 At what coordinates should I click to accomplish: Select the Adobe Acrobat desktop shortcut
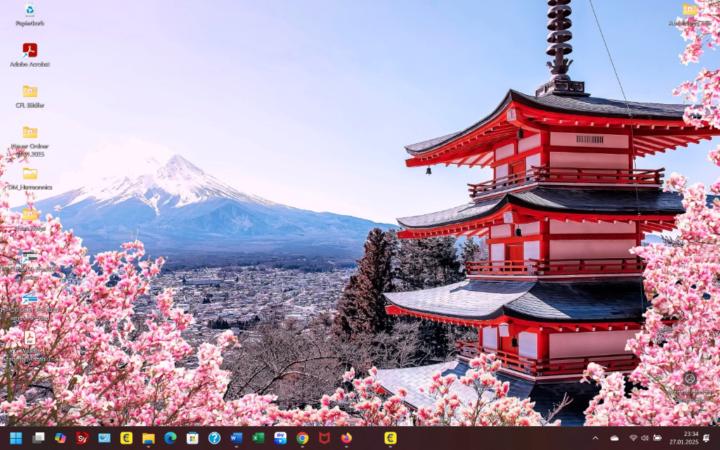tap(30, 55)
